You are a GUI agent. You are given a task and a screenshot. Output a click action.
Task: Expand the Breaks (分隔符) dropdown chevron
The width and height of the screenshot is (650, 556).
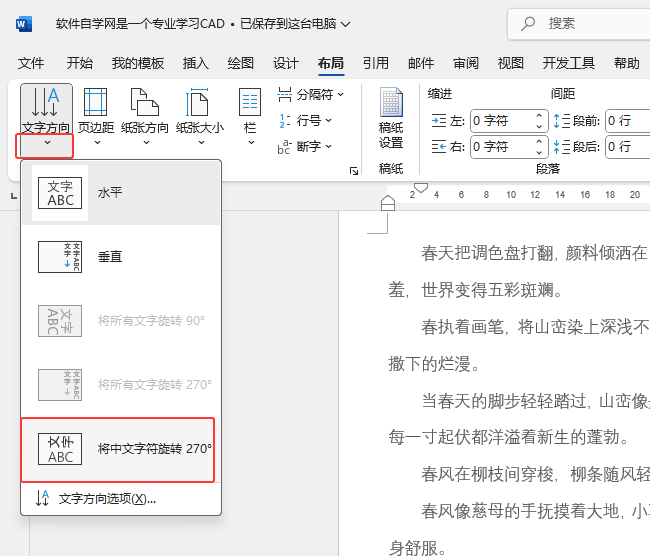pyautogui.click(x=340, y=95)
